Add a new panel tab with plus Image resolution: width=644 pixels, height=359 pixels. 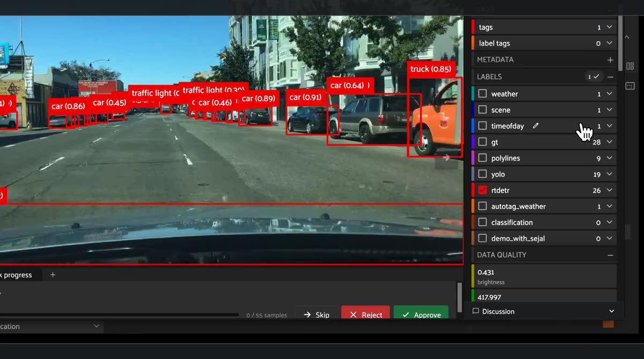53,275
